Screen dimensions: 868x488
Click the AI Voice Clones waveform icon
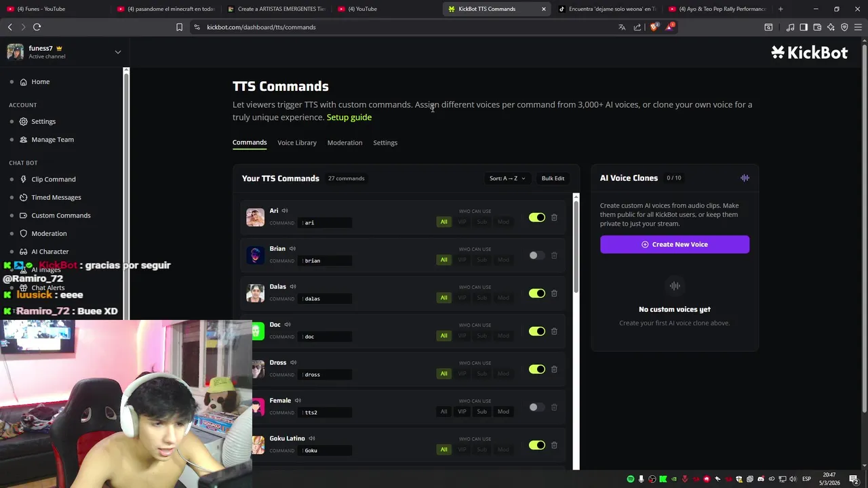(745, 178)
